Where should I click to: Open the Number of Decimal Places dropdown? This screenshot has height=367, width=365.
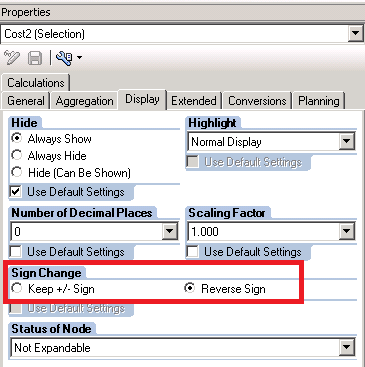pos(170,231)
